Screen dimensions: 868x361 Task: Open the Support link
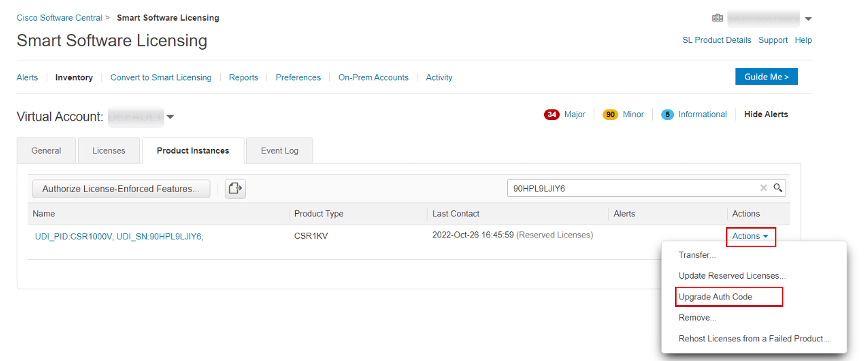(x=773, y=40)
